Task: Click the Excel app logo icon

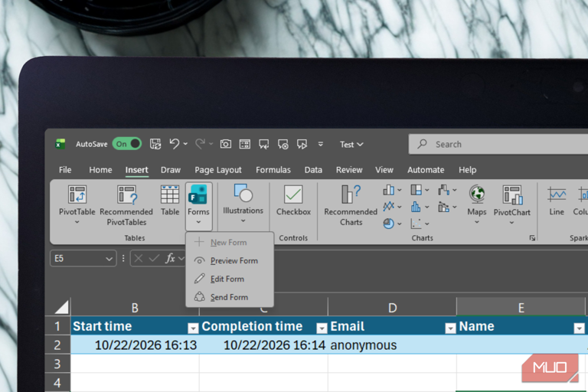Action: [x=60, y=144]
